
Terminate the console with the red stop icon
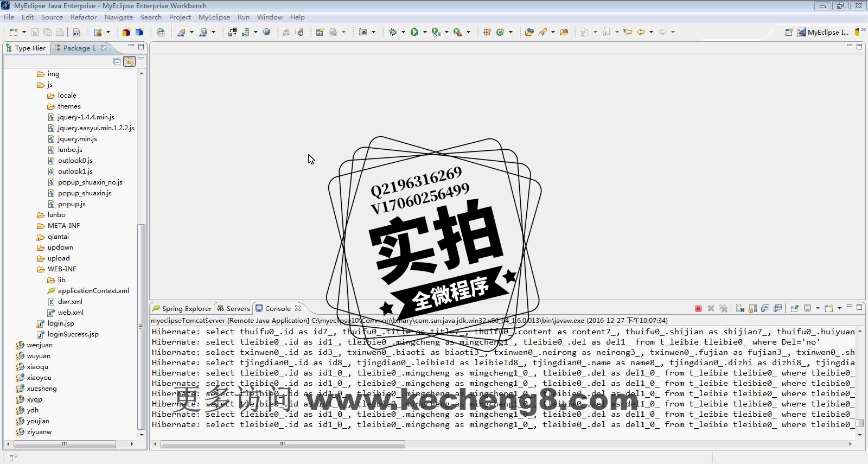[x=698, y=308]
